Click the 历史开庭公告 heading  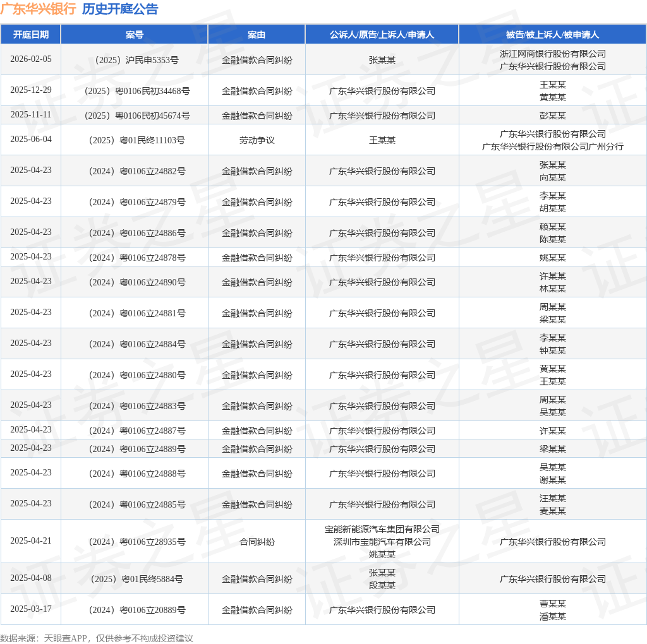click(120, 9)
